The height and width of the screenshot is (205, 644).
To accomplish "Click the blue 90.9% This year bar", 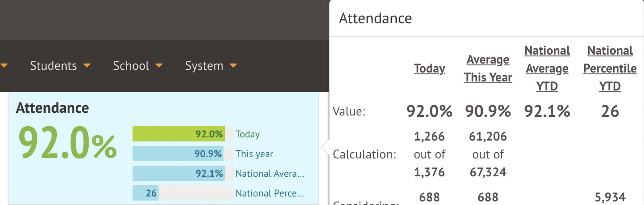I will pyautogui.click(x=178, y=154).
